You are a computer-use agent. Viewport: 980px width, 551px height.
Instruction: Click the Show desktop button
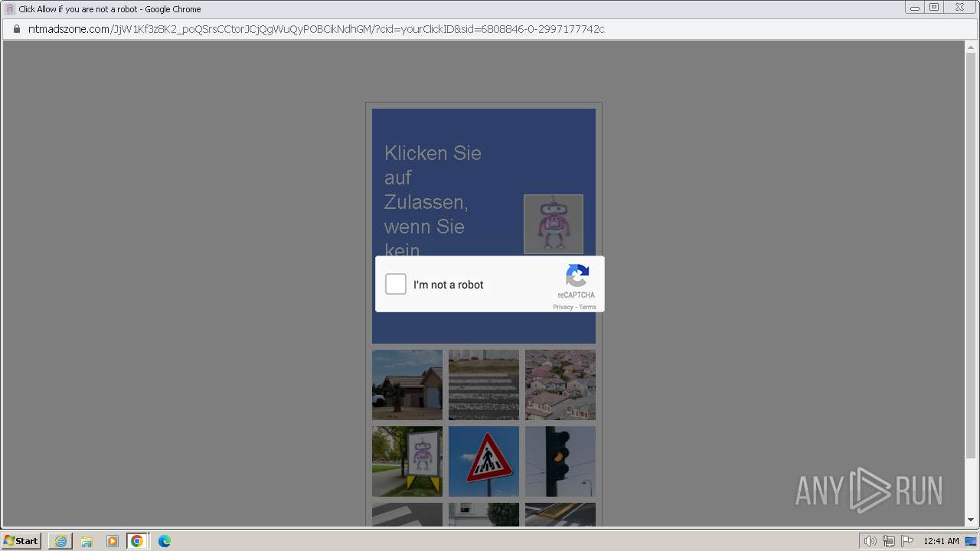pyautogui.click(x=971, y=541)
